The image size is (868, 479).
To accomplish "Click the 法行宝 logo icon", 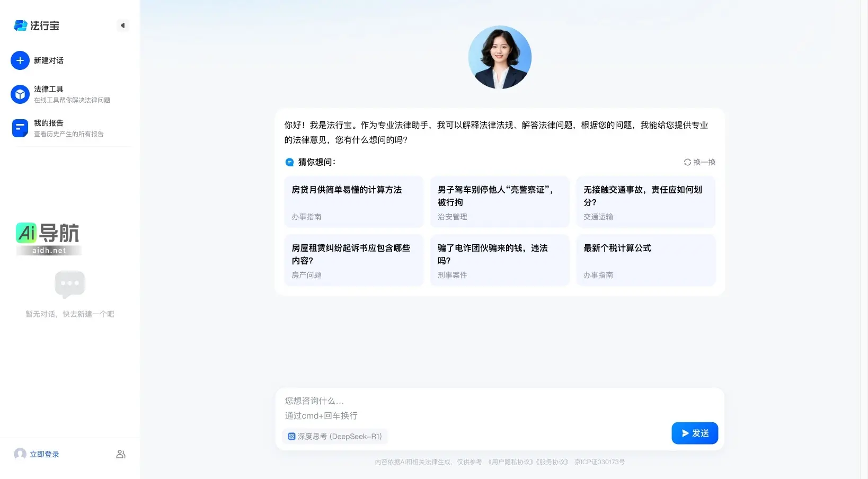I will pyautogui.click(x=20, y=25).
